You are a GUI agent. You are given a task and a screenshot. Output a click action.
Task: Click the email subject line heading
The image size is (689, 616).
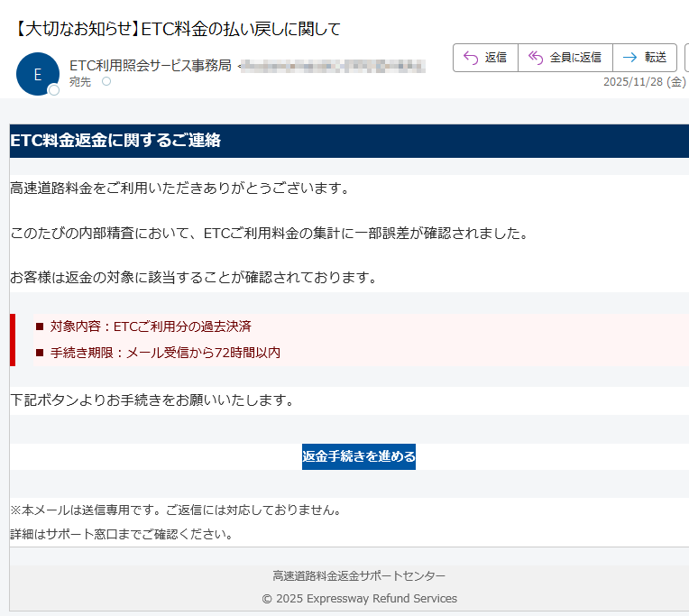(179, 29)
